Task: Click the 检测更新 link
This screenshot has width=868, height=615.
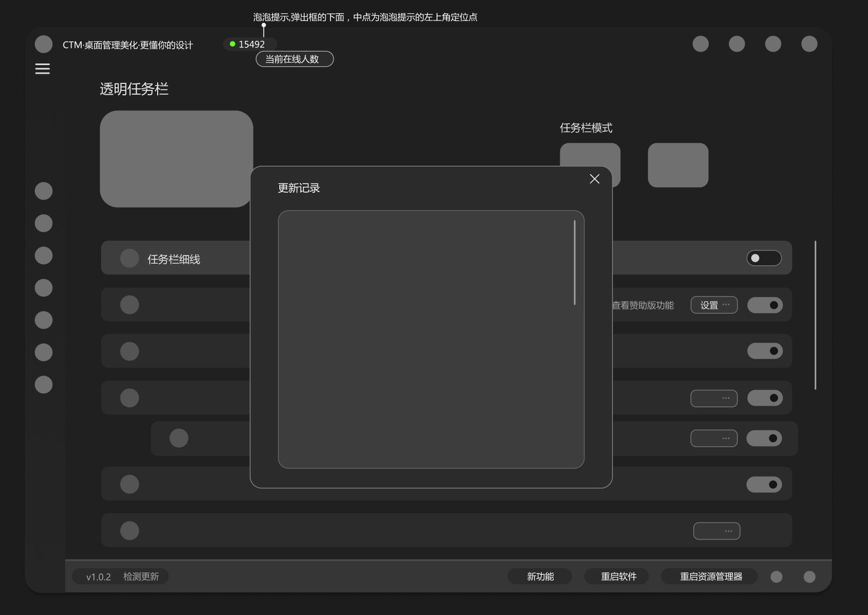Action: click(141, 577)
